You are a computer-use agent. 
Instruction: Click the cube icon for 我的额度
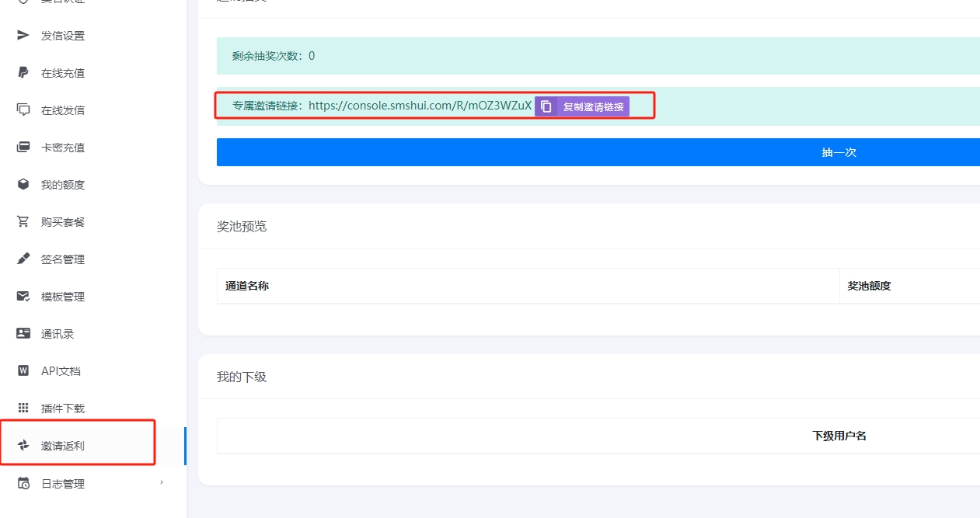(x=23, y=184)
